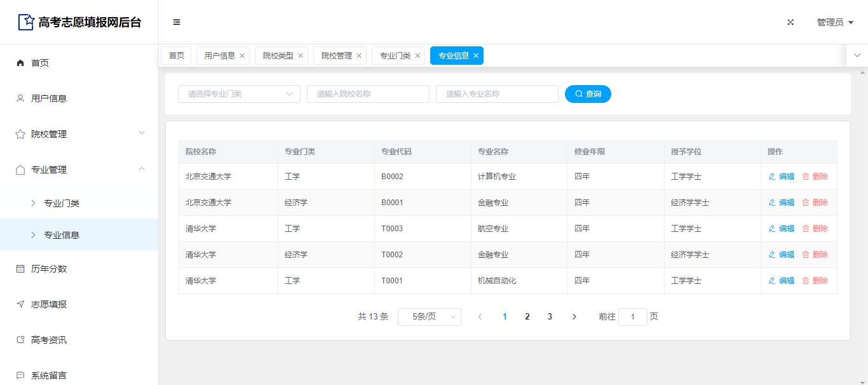Close the 专业门类 tab

point(417,56)
